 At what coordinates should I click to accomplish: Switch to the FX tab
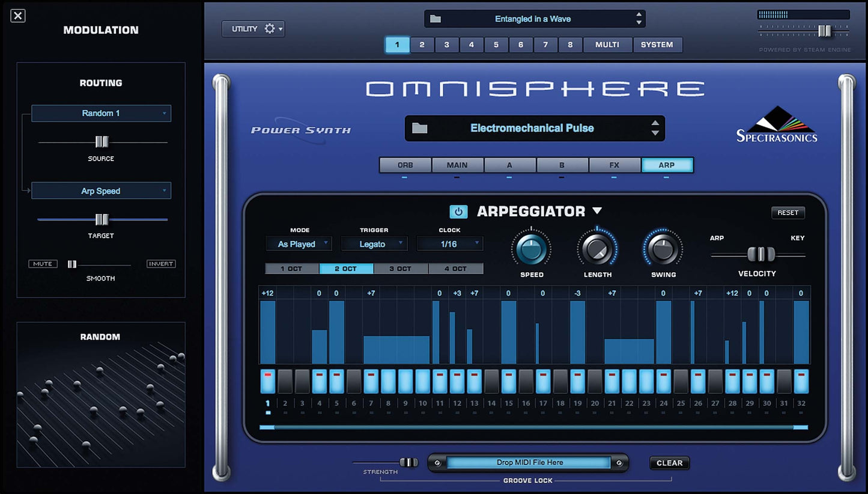click(614, 165)
